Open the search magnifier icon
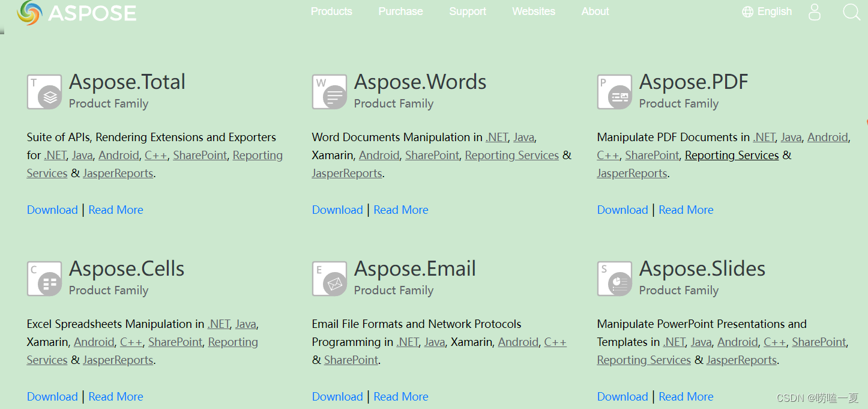The image size is (868, 409). (852, 12)
